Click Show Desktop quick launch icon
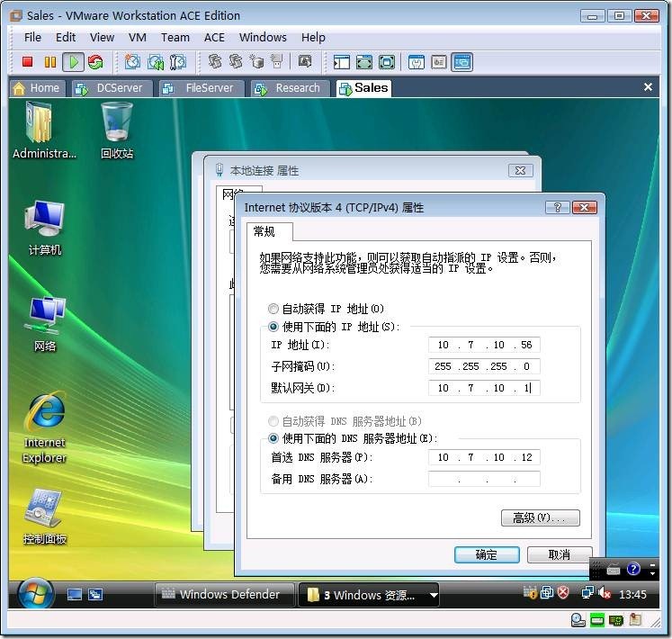This screenshot has width=672, height=639. [x=75, y=594]
